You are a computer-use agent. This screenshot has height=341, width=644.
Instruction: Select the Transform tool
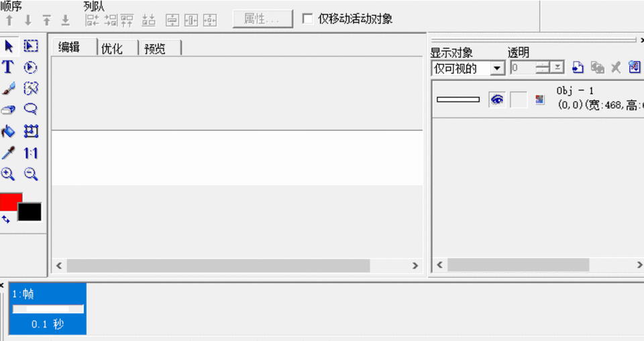click(x=31, y=132)
